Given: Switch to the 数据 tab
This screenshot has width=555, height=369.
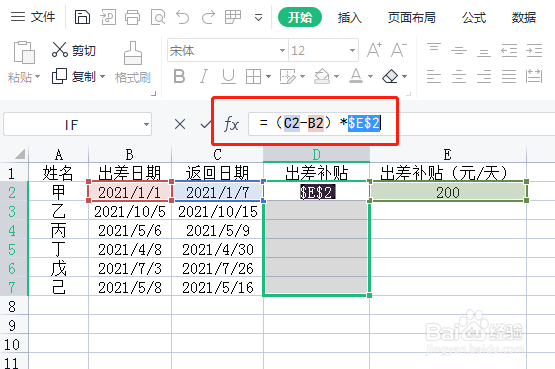Looking at the screenshot, I should [x=524, y=17].
